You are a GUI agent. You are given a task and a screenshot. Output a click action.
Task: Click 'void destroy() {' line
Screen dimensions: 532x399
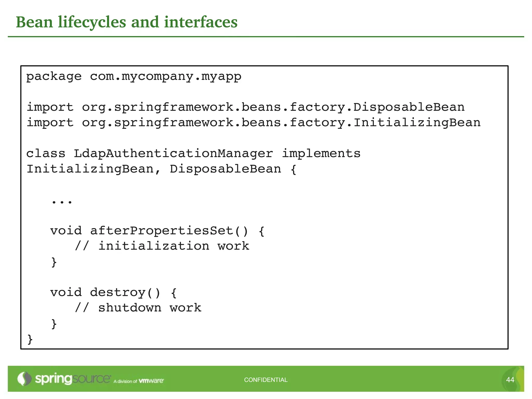(x=114, y=292)
